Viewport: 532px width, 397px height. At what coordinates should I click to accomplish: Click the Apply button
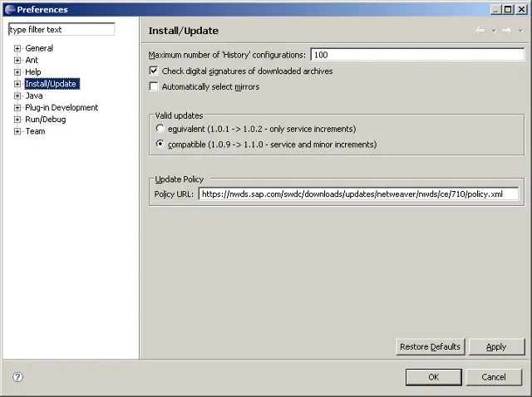point(497,347)
